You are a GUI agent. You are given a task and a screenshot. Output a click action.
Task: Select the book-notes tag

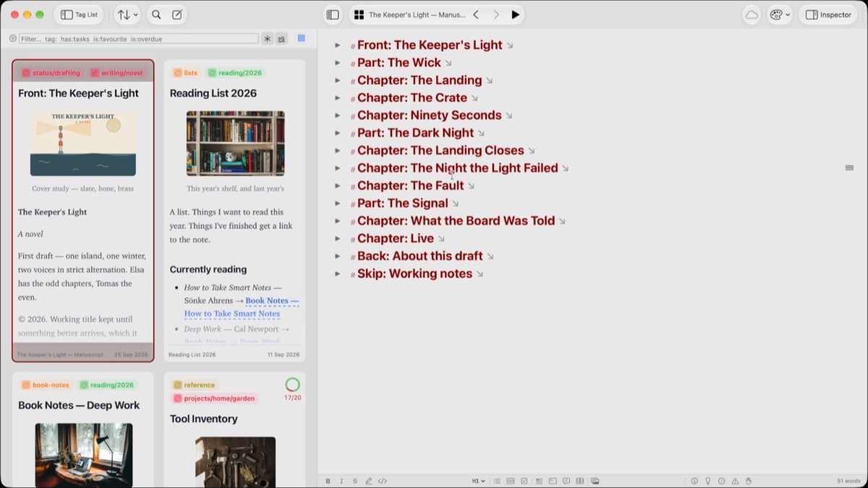coord(46,385)
